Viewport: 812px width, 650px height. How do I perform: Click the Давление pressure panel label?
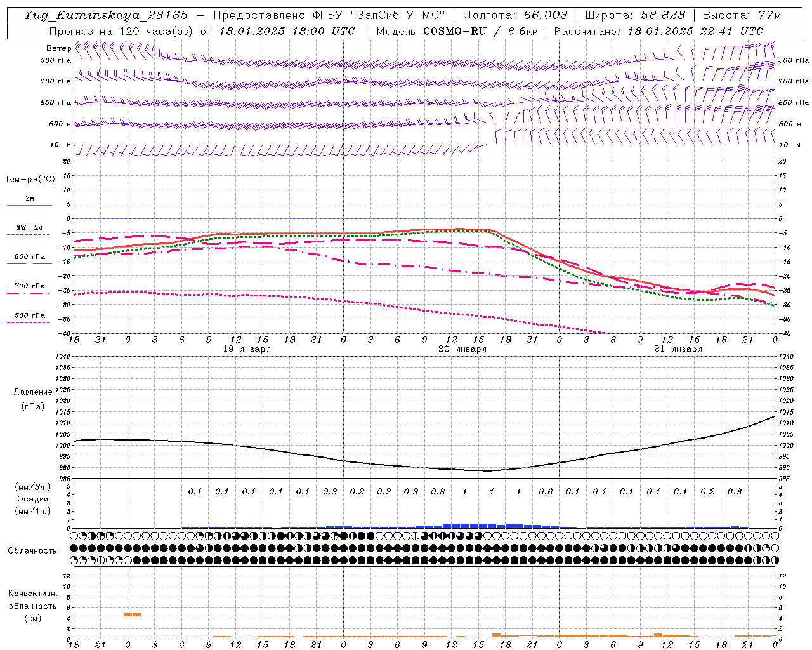click(33, 392)
